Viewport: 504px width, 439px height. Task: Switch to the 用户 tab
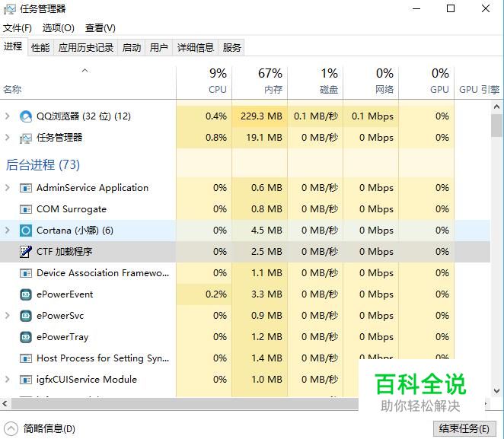(159, 48)
